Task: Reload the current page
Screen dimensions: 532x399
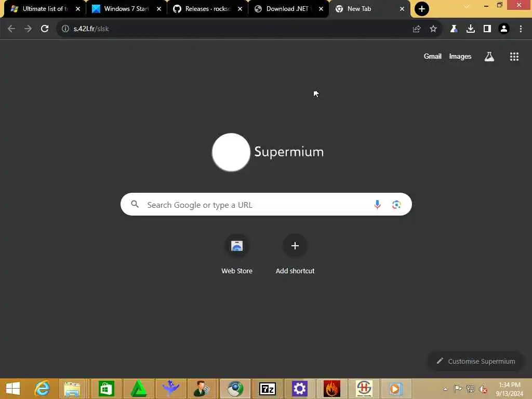Action: click(45, 29)
